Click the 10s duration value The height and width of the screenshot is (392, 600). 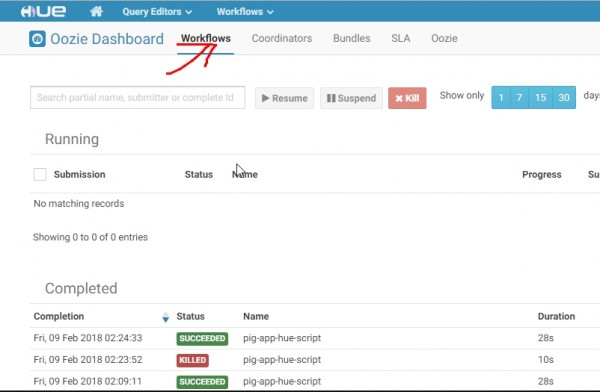(546, 360)
